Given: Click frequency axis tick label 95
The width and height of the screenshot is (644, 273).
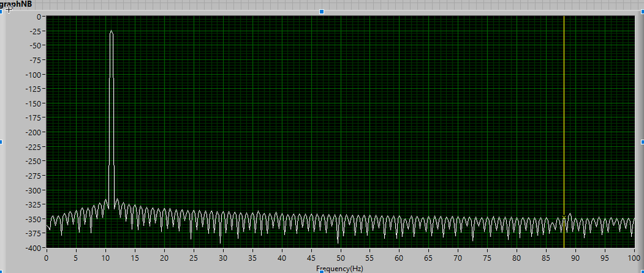Looking at the screenshot, I should [x=605, y=258].
